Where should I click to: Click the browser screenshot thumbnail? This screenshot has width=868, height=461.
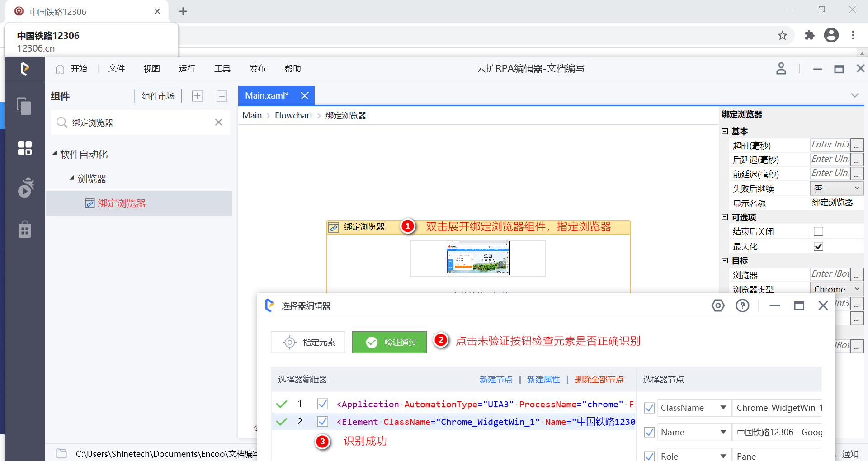(x=478, y=258)
